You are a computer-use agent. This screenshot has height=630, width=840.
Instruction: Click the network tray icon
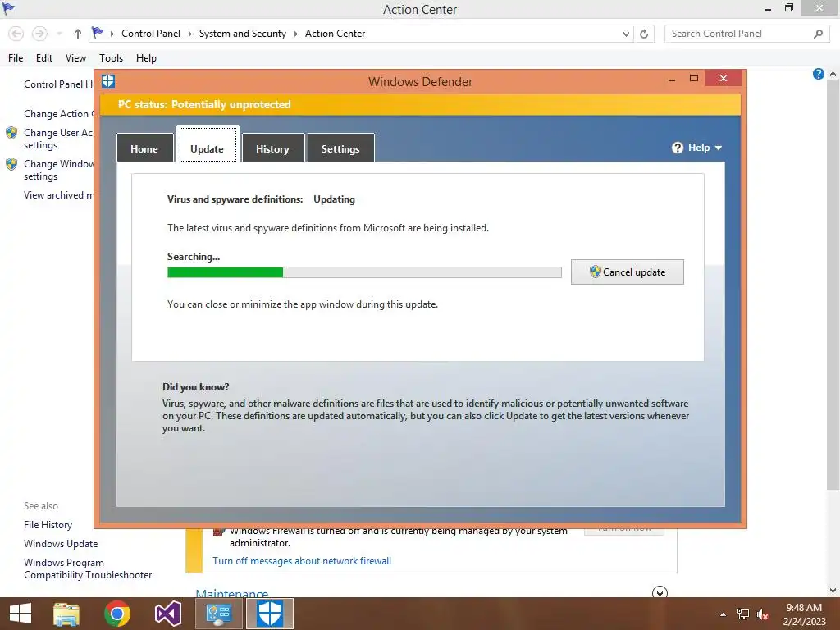743,614
